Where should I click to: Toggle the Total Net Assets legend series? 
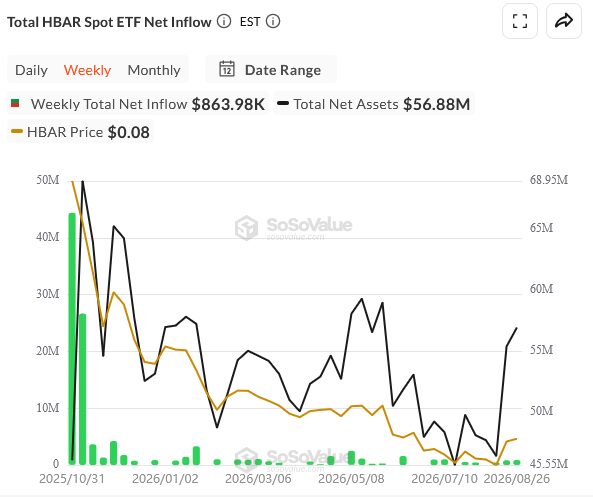pos(374,104)
